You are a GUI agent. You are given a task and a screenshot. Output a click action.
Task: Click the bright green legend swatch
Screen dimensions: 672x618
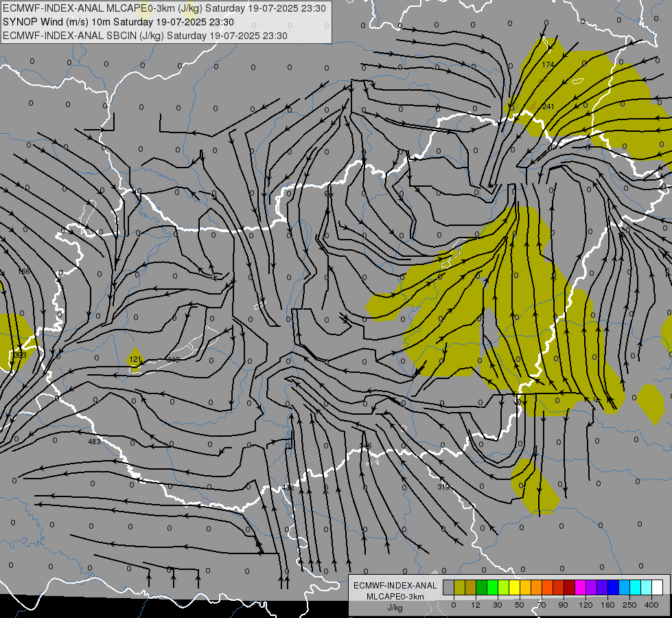click(492, 587)
